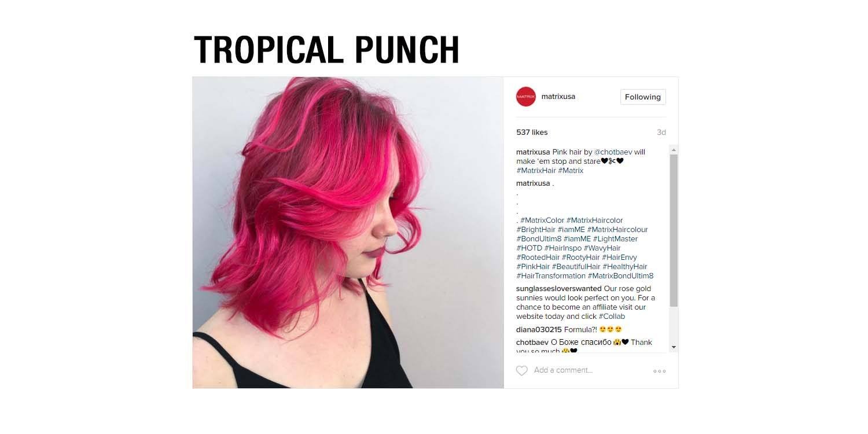Open sunglasseslovers​wanted commenter profile
868x434 pixels.
click(559, 289)
